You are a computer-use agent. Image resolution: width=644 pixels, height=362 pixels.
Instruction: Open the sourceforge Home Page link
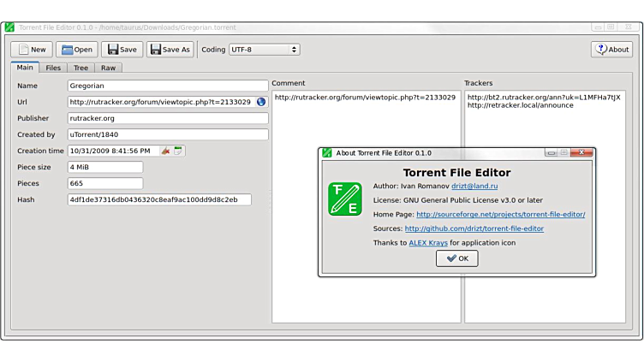point(501,214)
